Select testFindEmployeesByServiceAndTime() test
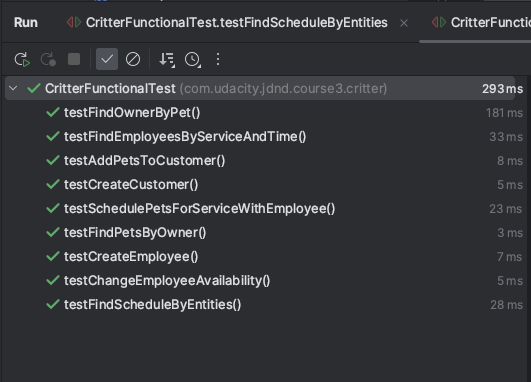This screenshot has height=382, width=531. click(185, 136)
